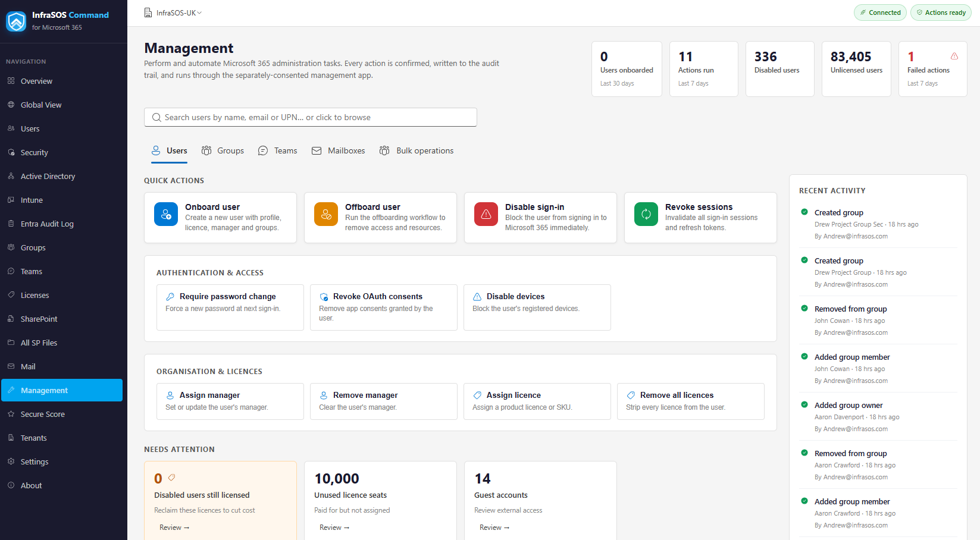The height and width of the screenshot is (540, 980).
Task: Click the globe icon beside Global View
Action: (11, 105)
